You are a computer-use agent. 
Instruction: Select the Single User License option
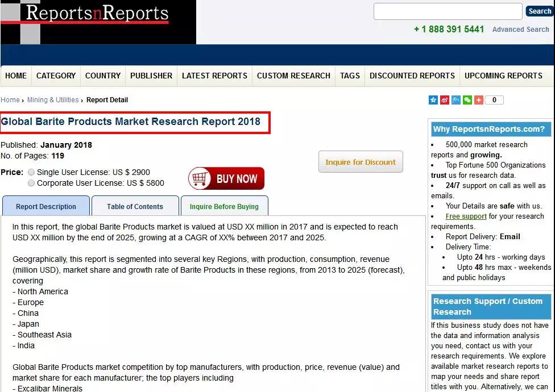[31, 172]
